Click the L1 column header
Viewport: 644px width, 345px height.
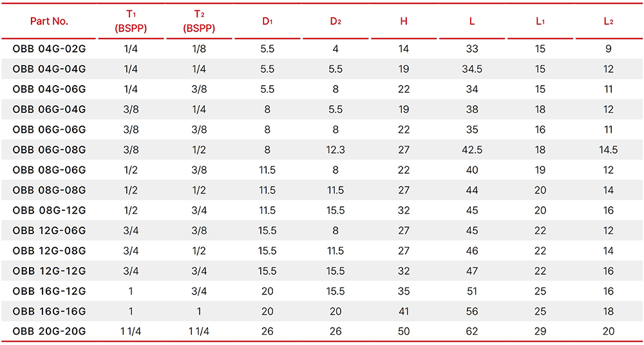click(540, 21)
